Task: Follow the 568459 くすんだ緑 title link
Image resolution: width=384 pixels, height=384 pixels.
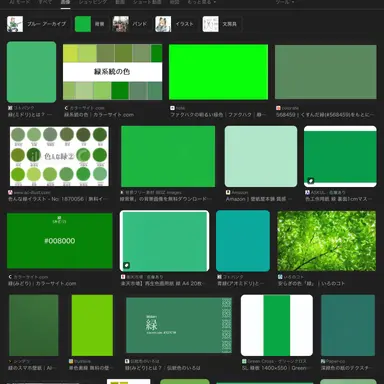Action: pos(325,115)
